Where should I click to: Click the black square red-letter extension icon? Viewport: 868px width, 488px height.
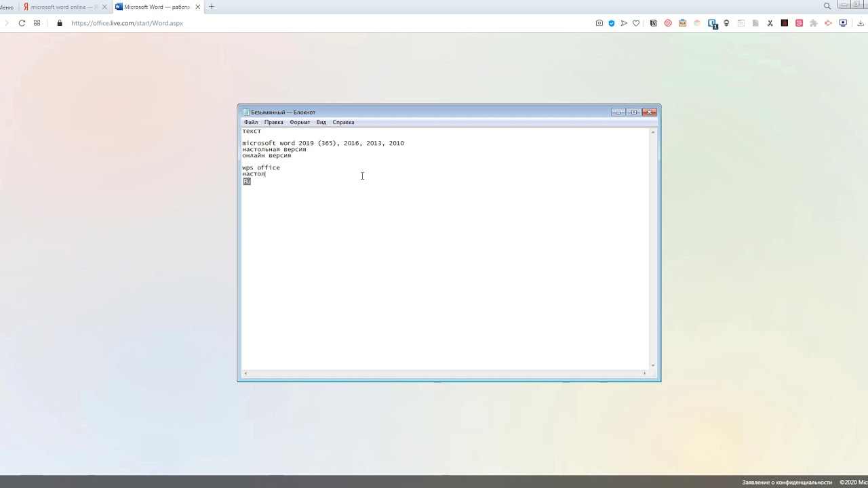[x=785, y=23]
